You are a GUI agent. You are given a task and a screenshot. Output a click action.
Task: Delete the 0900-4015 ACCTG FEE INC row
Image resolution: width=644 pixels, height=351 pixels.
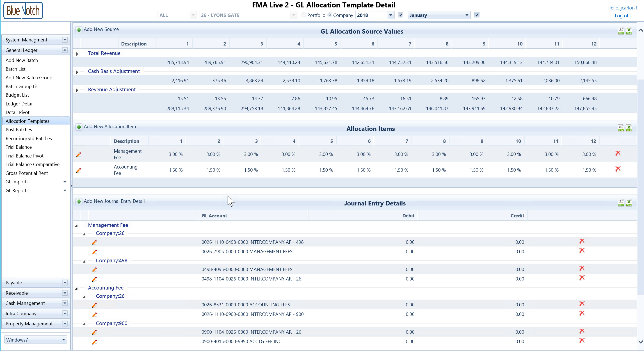pos(582,341)
